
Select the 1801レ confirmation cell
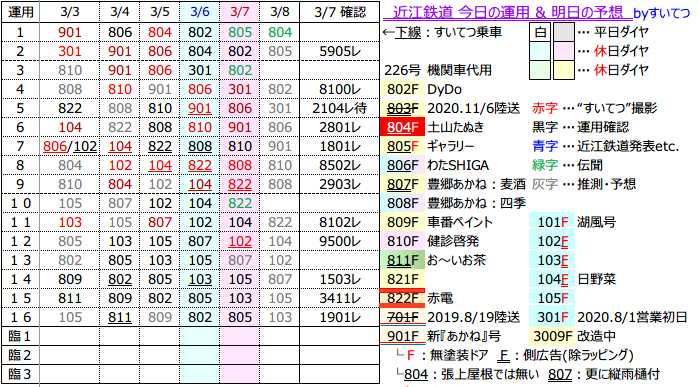pyautogui.click(x=340, y=147)
